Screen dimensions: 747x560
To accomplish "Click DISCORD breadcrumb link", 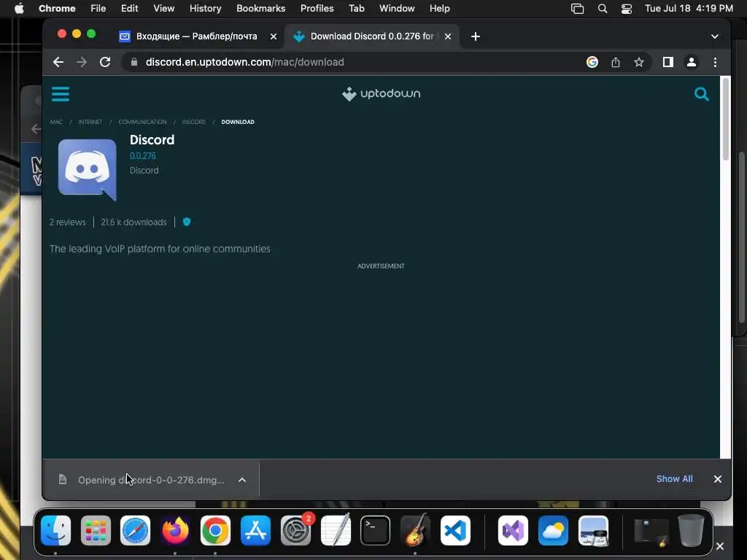I will (194, 122).
